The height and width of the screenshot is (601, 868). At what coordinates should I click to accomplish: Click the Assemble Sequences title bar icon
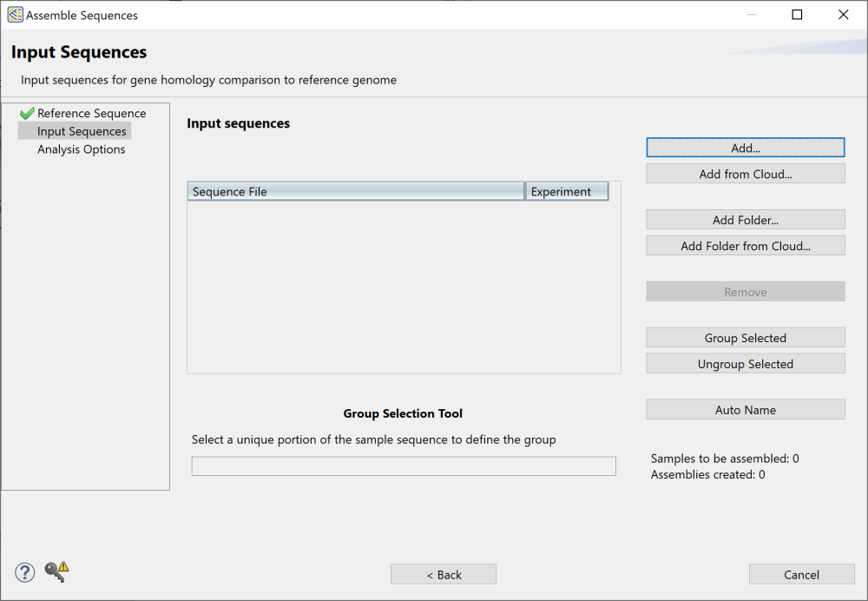pos(13,14)
